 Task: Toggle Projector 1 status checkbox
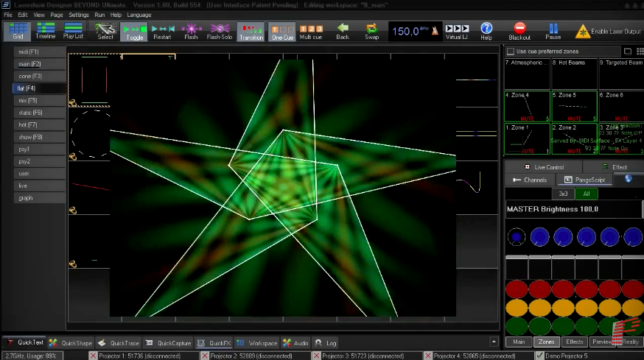[x=94, y=356]
